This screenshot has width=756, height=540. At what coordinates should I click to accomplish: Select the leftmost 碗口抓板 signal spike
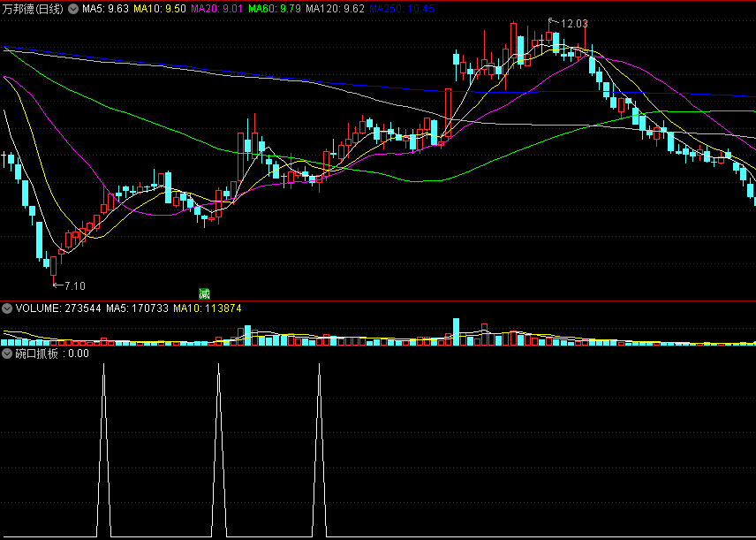(103, 450)
